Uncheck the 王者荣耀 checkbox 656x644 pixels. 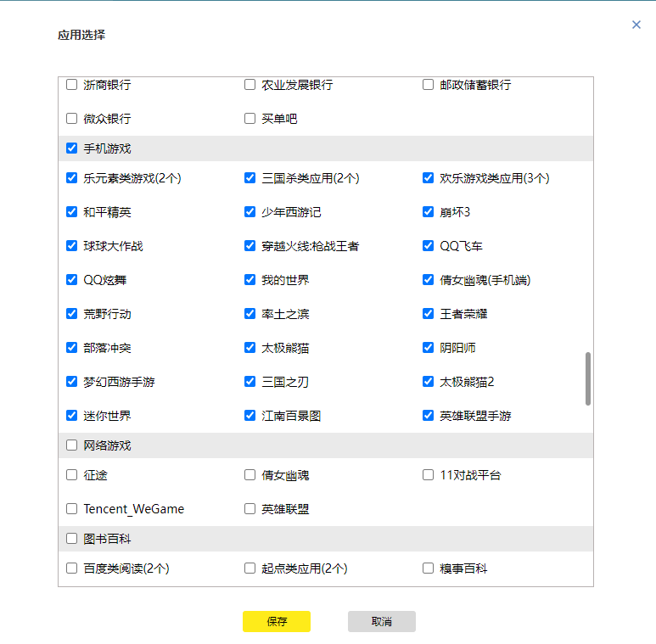428,314
